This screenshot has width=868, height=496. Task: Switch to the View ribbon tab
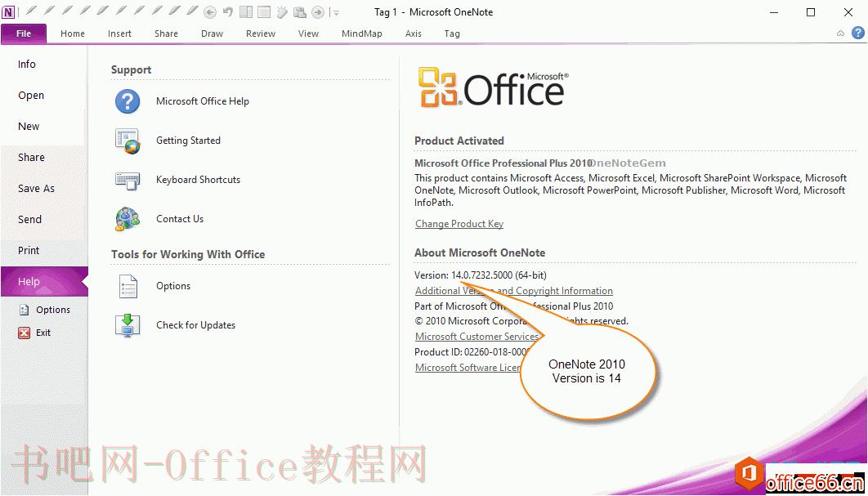[308, 34]
